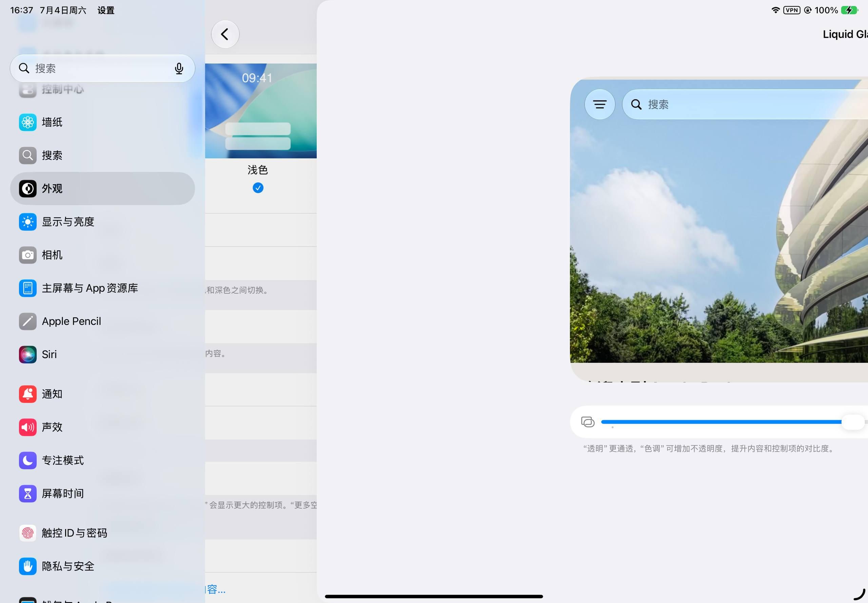The image size is (868, 603).
Task: Click the 相机 camera icon
Action: point(27,255)
